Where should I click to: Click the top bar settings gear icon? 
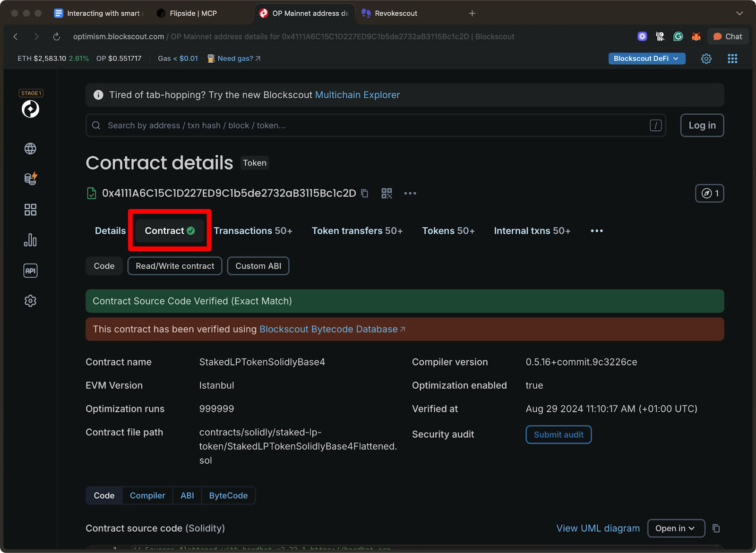(706, 59)
